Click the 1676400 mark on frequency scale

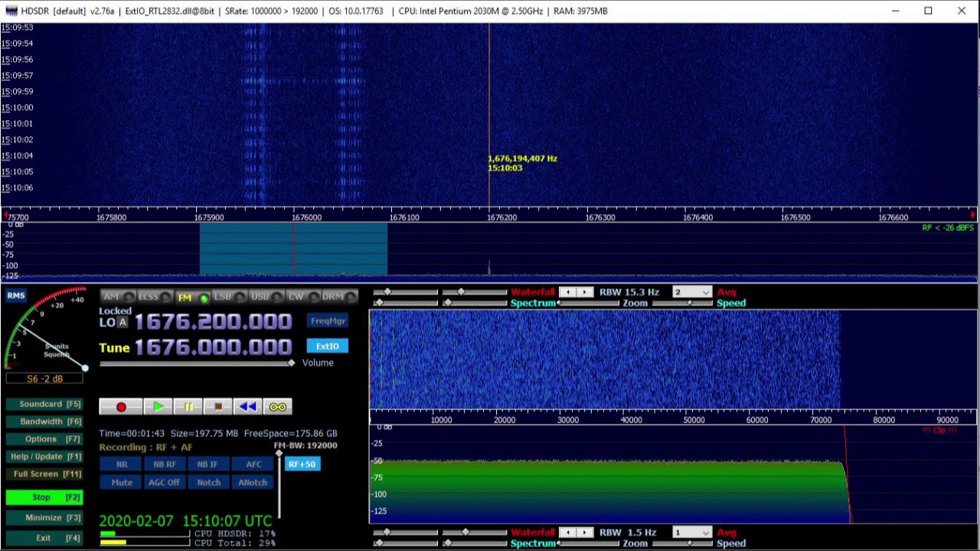pyautogui.click(x=697, y=218)
